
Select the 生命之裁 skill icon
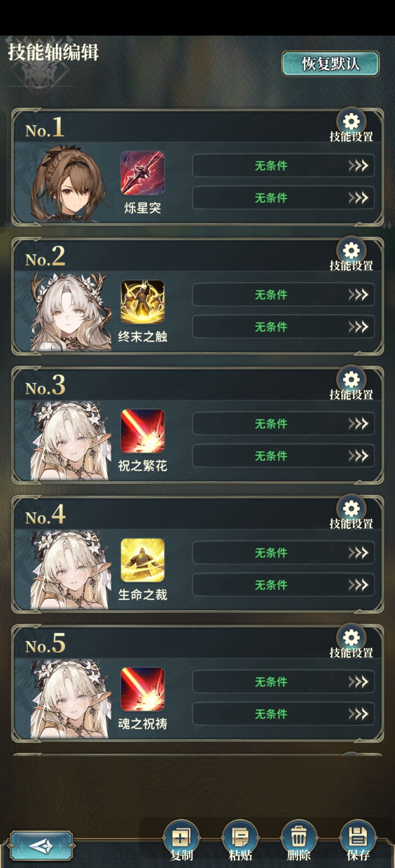[143, 560]
